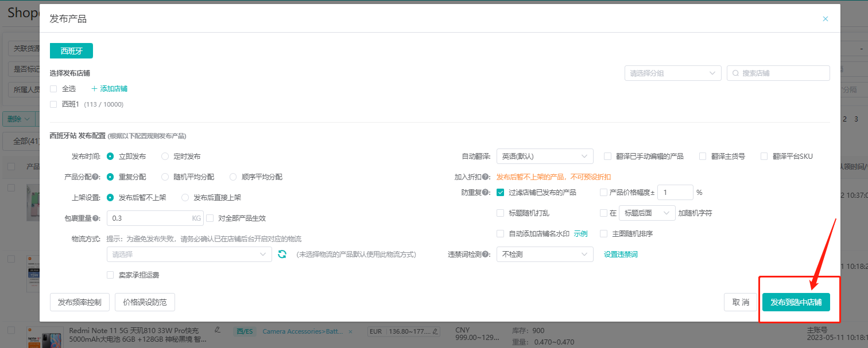
Task: Open the 价格误设防范 settings
Action: 145,302
